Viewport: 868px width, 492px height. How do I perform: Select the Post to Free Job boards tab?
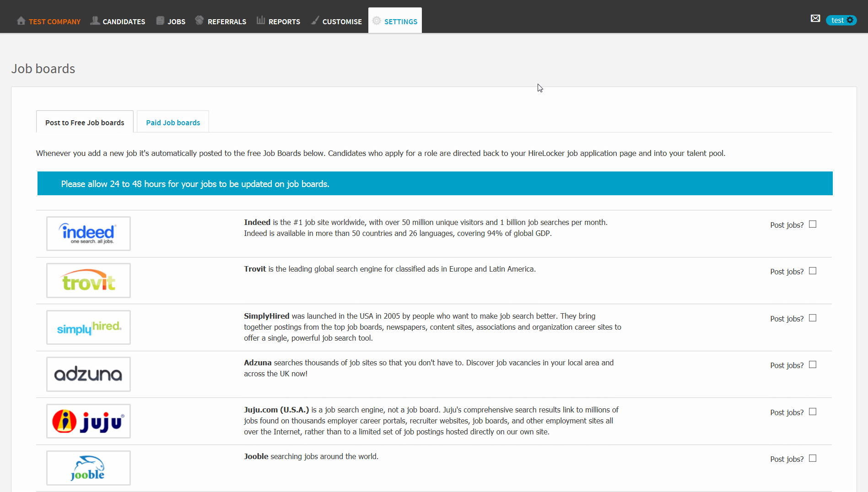point(84,122)
